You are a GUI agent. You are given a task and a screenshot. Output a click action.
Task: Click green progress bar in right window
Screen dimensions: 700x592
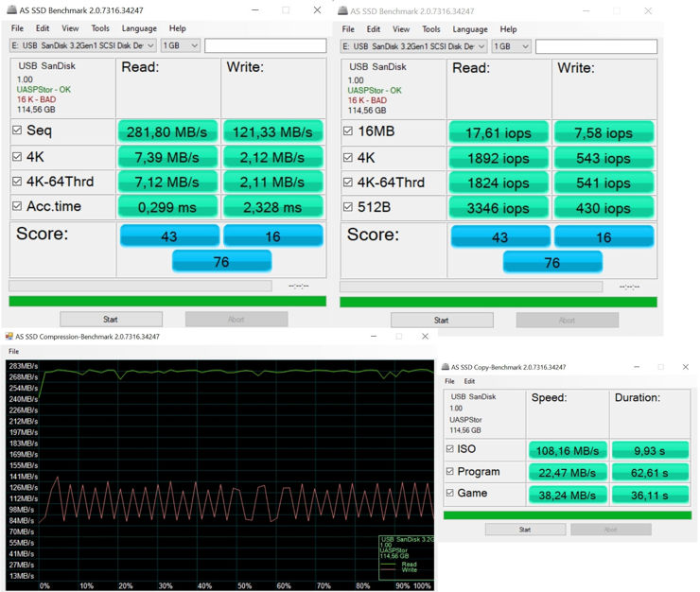click(x=499, y=303)
